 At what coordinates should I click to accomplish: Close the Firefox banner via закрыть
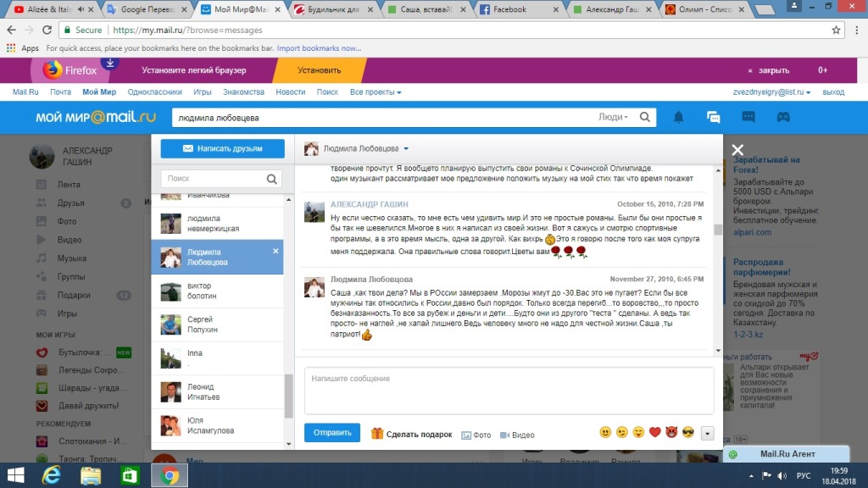click(x=768, y=70)
